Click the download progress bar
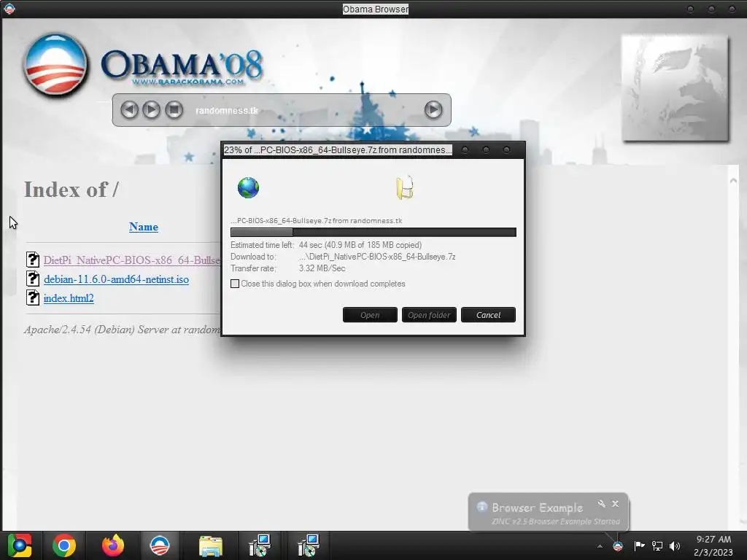The width and height of the screenshot is (747, 560). 373,233
